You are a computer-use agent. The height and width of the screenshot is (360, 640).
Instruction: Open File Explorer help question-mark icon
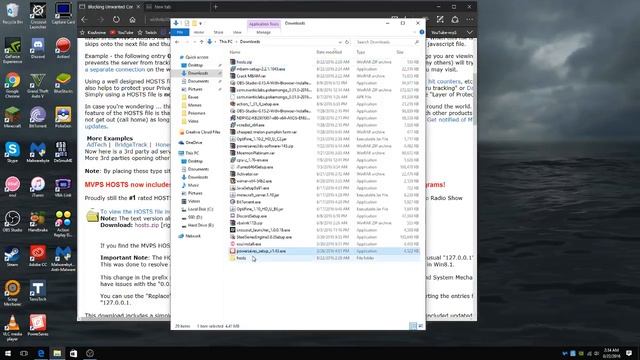[x=422, y=32]
